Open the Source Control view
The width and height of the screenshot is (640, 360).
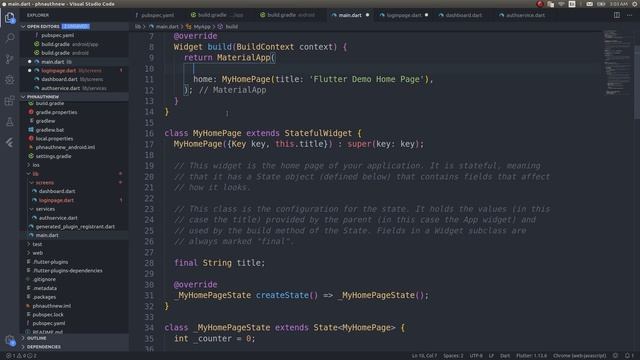(x=10, y=59)
